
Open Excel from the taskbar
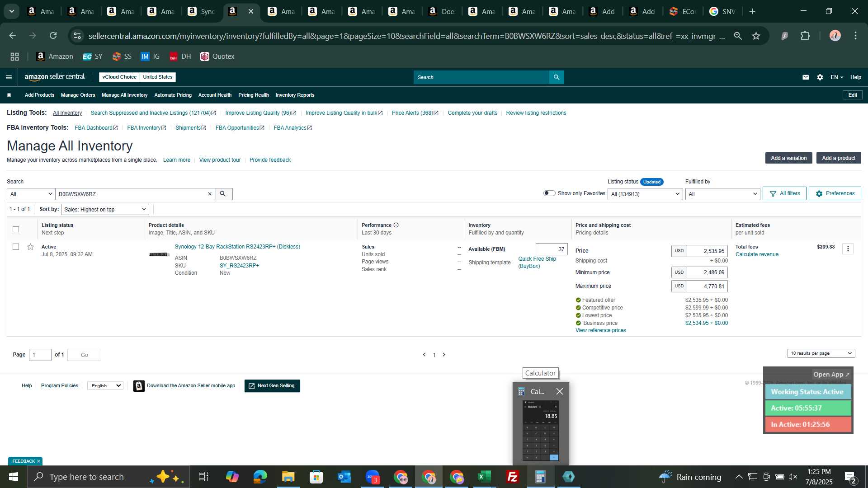point(484,477)
